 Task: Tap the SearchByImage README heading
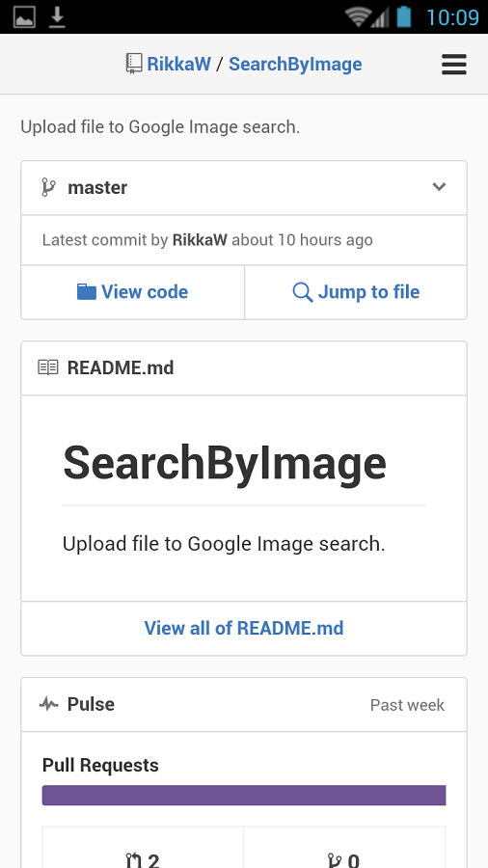225,463
